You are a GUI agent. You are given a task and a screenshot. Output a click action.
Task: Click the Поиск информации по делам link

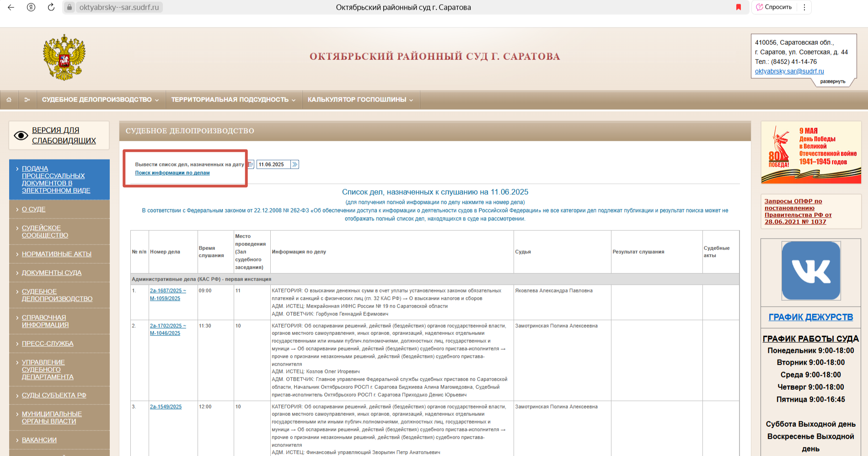coord(172,173)
